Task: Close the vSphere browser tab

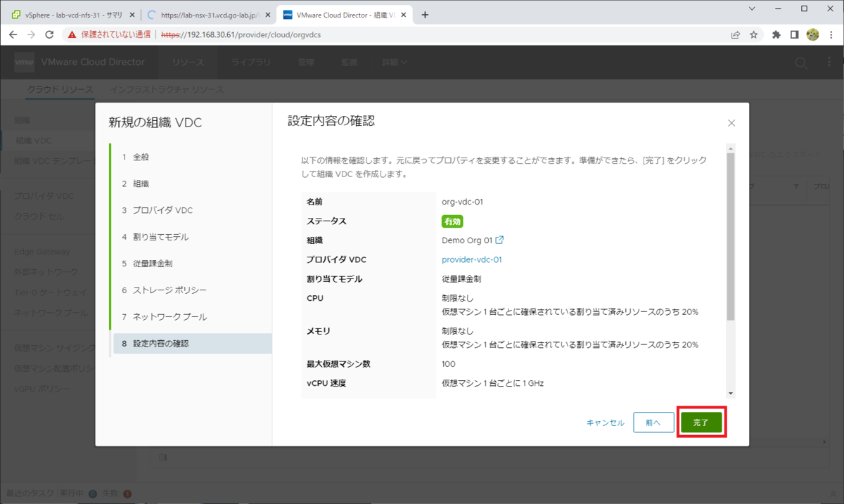Action: coord(131,14)
